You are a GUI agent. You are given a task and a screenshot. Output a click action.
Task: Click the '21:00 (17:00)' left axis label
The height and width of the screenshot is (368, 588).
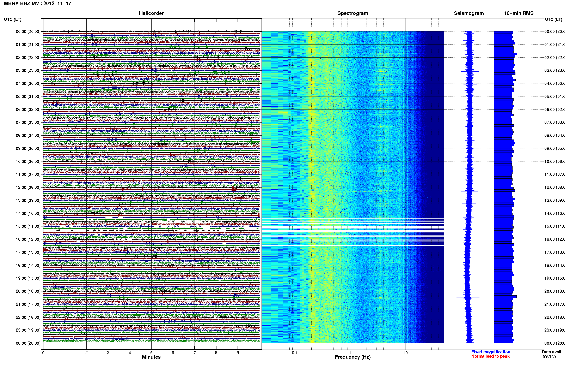[x=28, y=304]
